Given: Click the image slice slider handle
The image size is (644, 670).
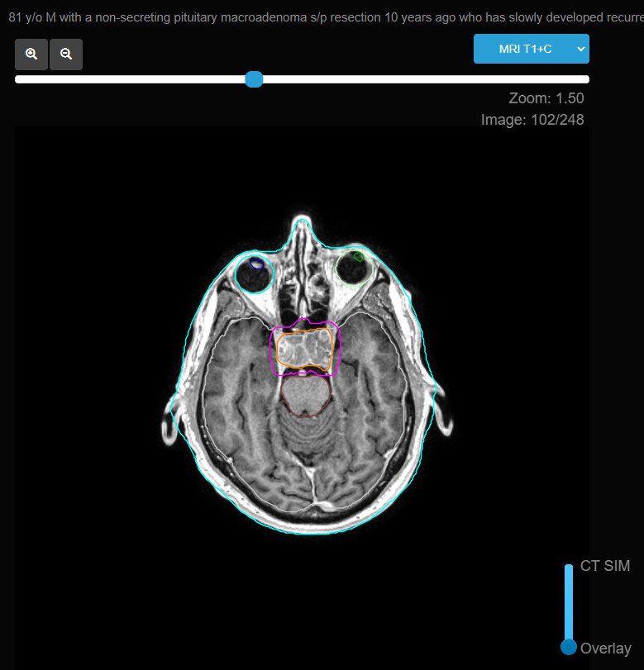Looking at the screenshot, I should pyautogui.click(x=254, y=79).
